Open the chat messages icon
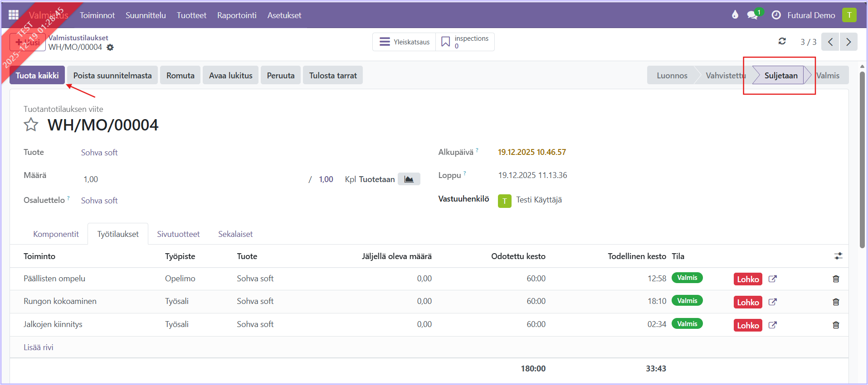Viewport: 868px width, 385px height. 752,15
